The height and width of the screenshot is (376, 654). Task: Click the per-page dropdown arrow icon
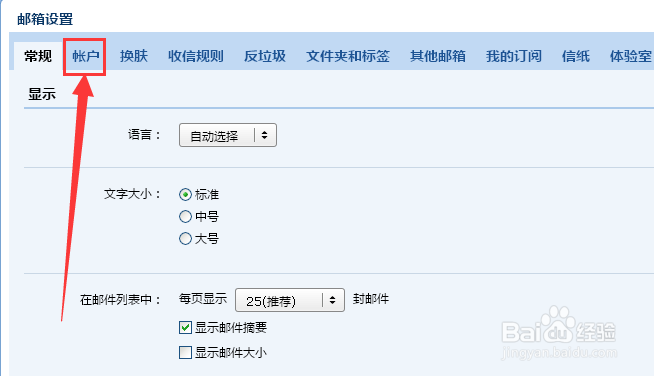click(332, 300)
